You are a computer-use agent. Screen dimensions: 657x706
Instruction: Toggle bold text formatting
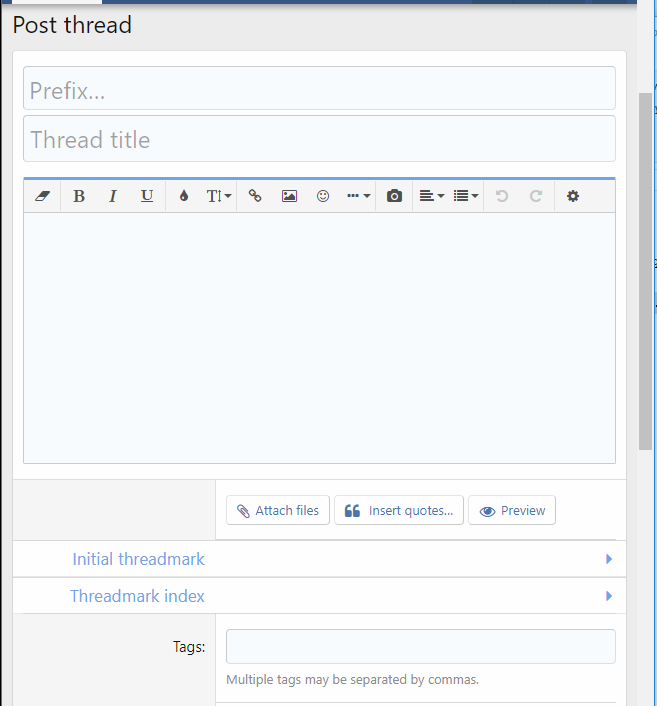pos(79,196)
